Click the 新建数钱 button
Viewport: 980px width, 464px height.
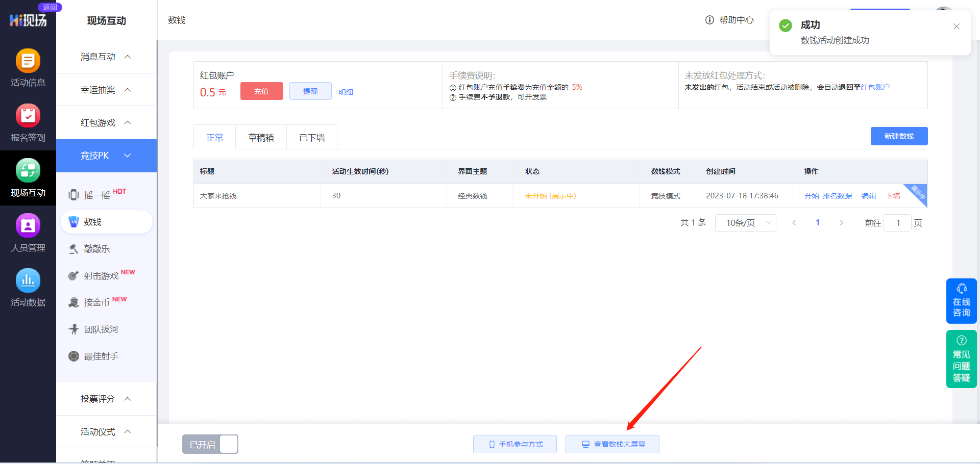tap(899, 136)
